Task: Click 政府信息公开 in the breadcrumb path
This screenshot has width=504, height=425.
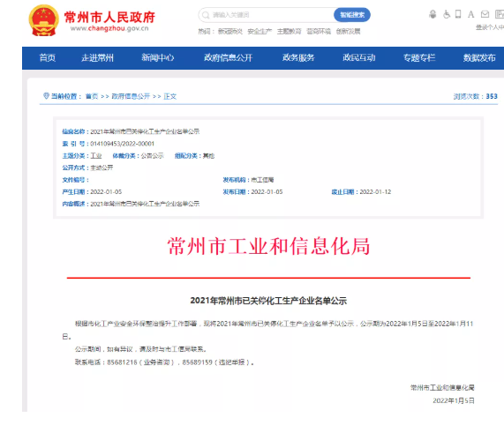Action: point(131,96)
